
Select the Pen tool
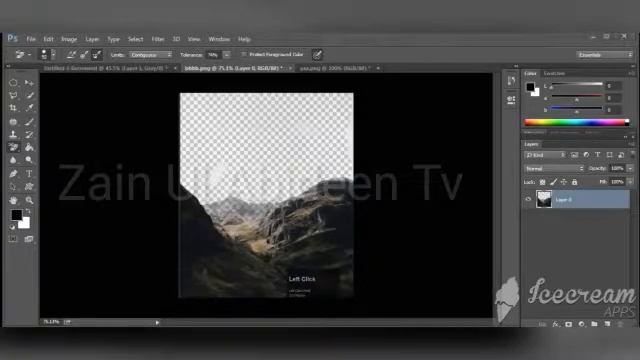[13, 173]
